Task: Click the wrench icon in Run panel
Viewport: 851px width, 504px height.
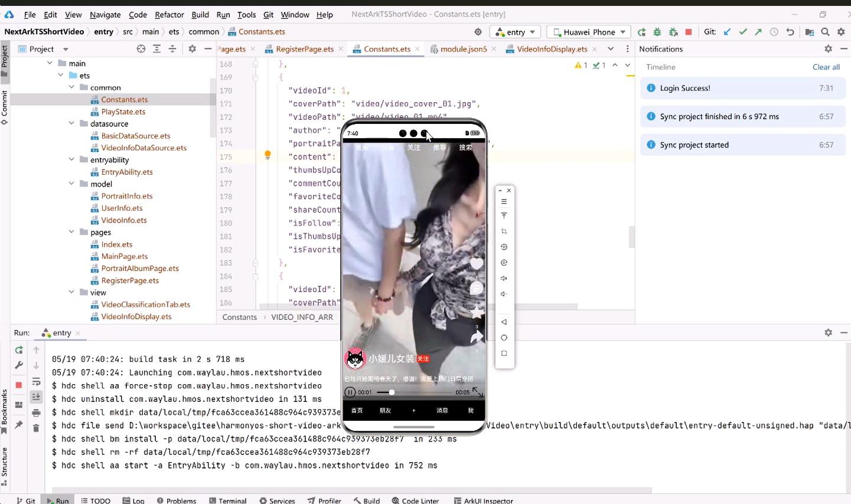Action: pyautogui.click(x=19, y=365)
